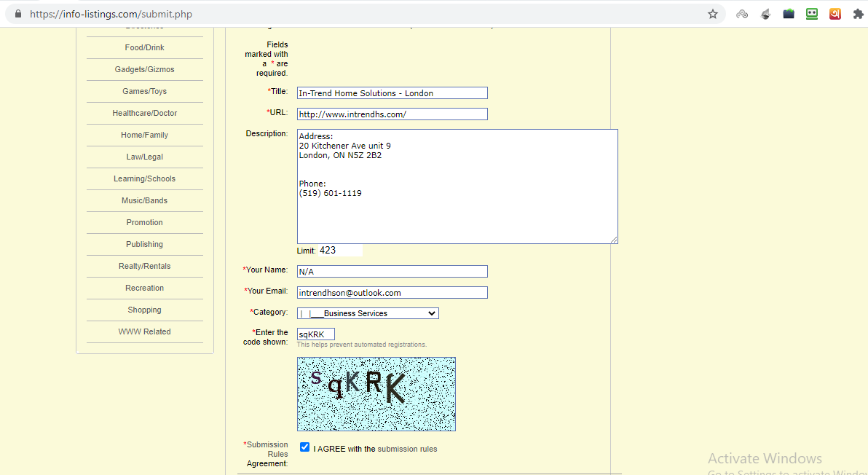Open the Law/Legal category link
This screenshot has width=868, height=475.
[144, 157]
